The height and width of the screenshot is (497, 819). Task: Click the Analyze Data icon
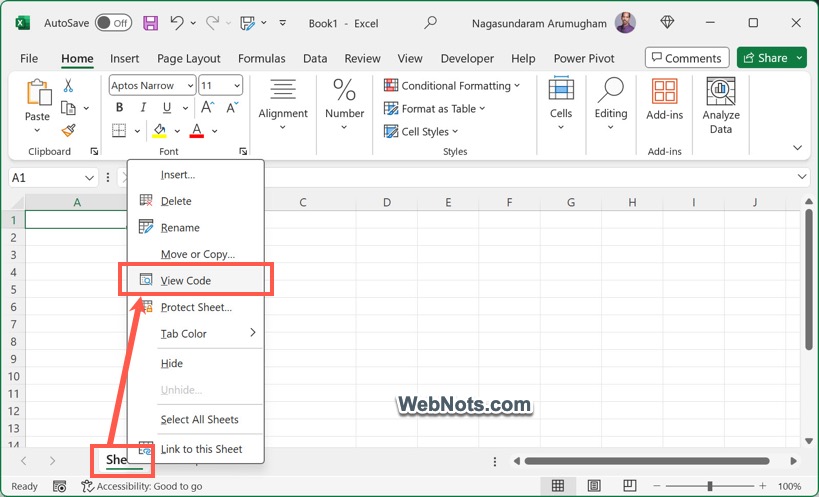click(721, 91)
